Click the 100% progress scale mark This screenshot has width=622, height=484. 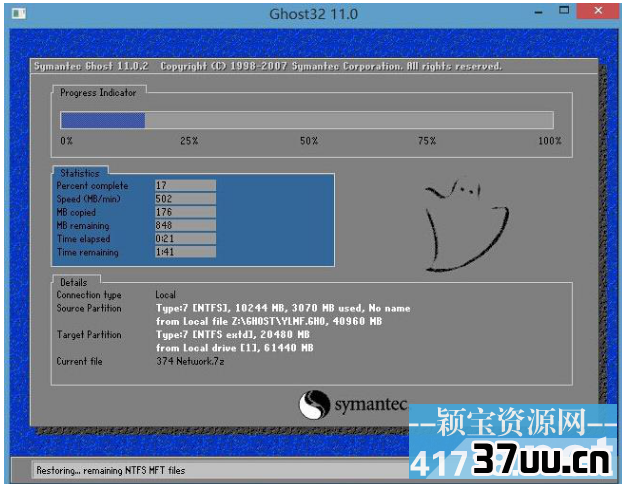(x=550, y=141)
